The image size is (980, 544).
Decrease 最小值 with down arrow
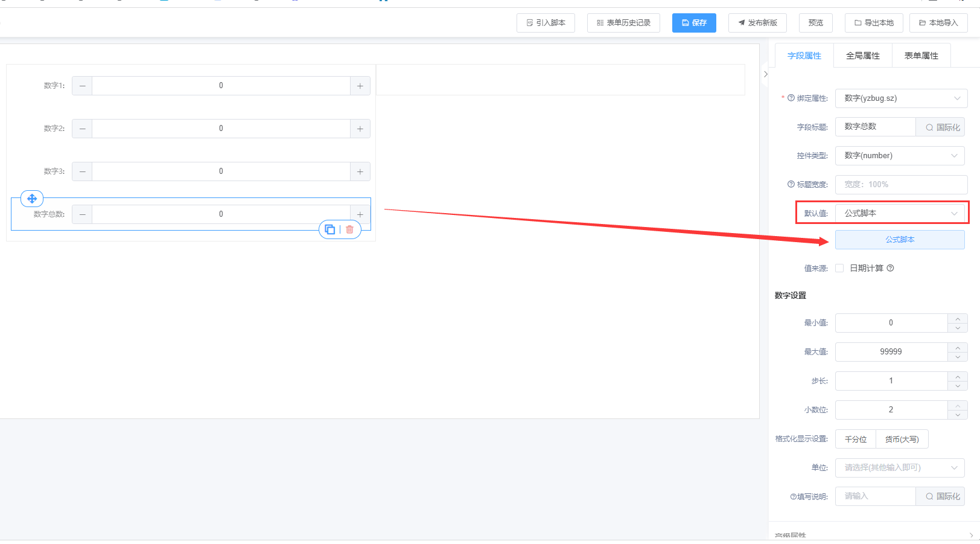click(x=958, y=328)
